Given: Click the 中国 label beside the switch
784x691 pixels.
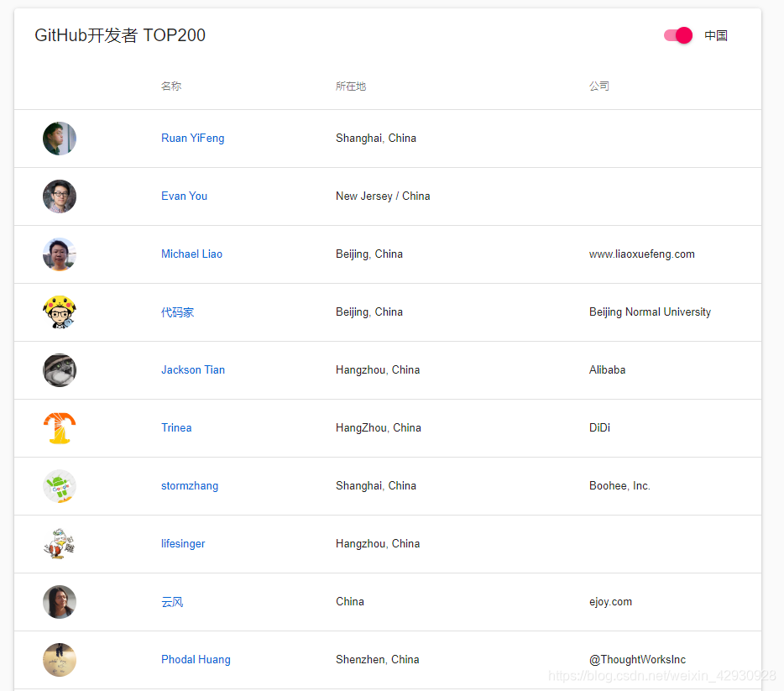Looking at the screenshot, I should pyautogui.click(x=716, y=35).
